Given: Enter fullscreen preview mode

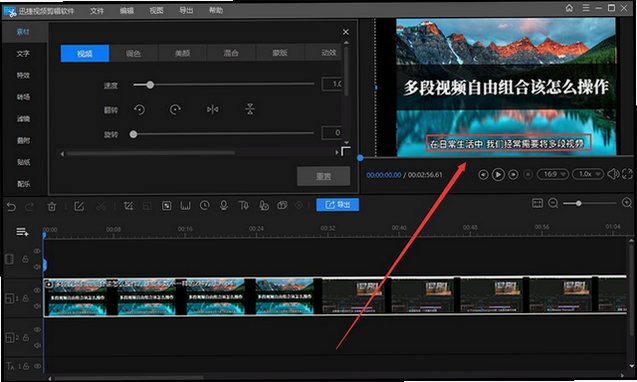Looking at the screenshot, I should coord(627,174).
